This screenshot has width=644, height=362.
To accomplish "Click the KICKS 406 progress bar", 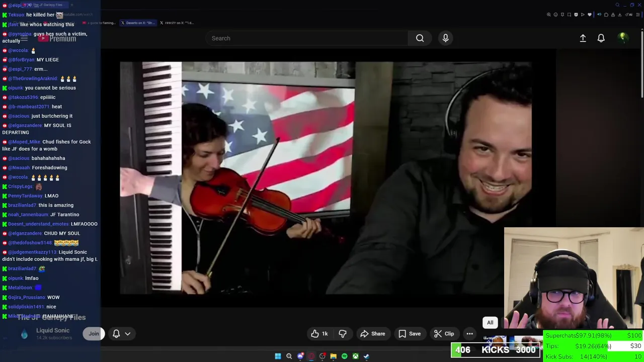I will point(496,350).
